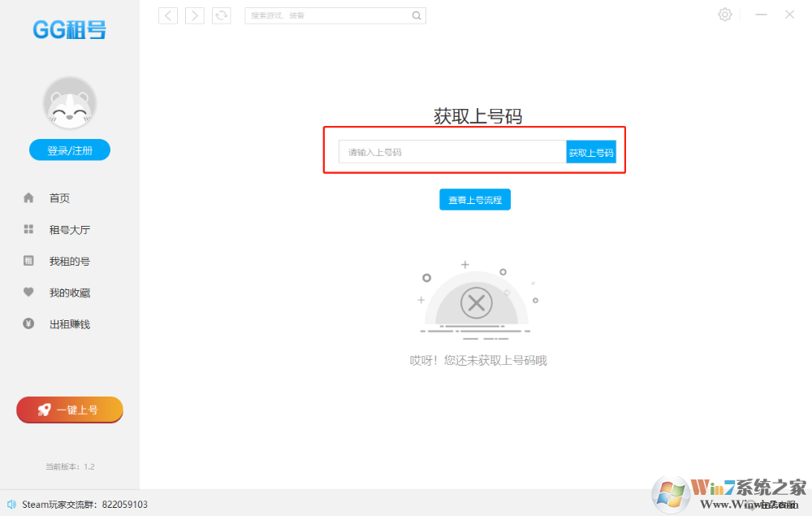Click the 登录/注册 button
The width and height of the screenshot is (812, 516).
(x=69, y=150)
